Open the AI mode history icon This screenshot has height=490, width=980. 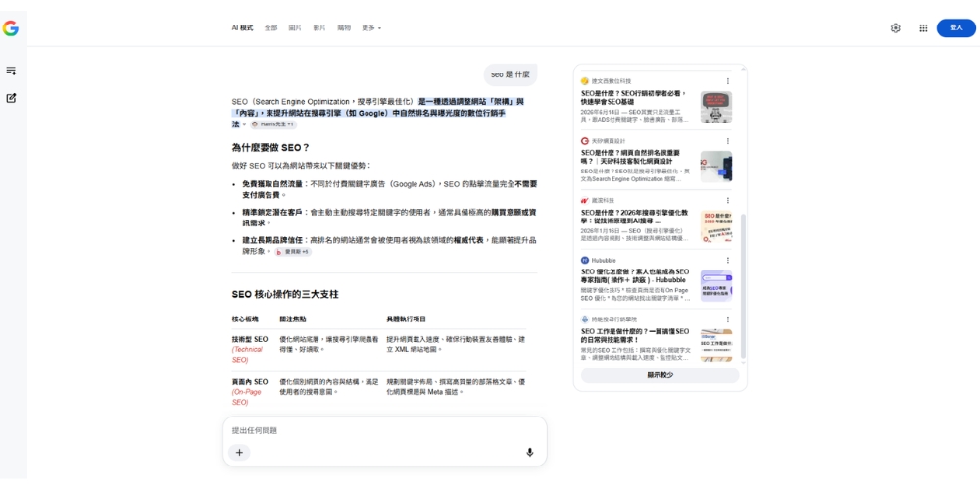[11, 71]
